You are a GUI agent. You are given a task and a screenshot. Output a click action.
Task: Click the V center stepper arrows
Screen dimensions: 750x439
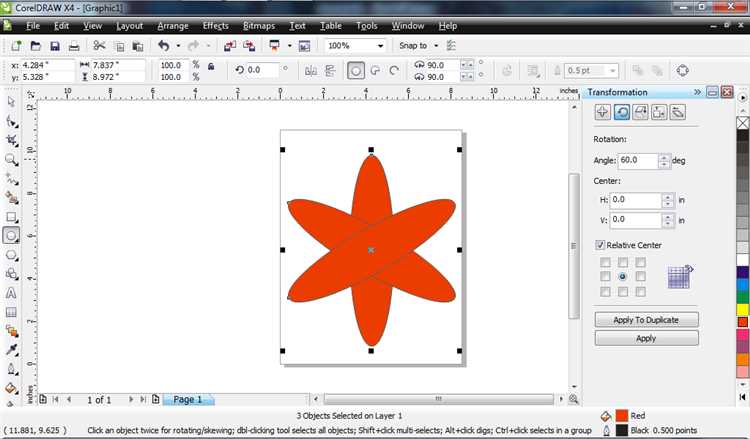(668, 220)
